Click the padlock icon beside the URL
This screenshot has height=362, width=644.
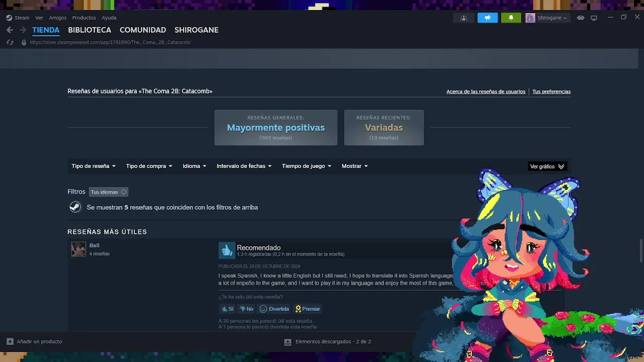point(24,42)
